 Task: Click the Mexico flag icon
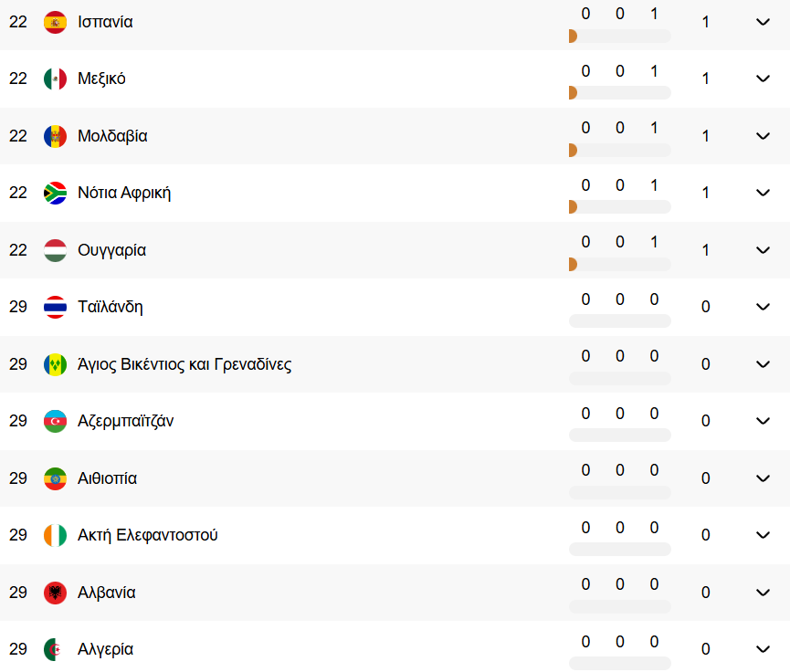pyautogui.click(x=55, y=79)
